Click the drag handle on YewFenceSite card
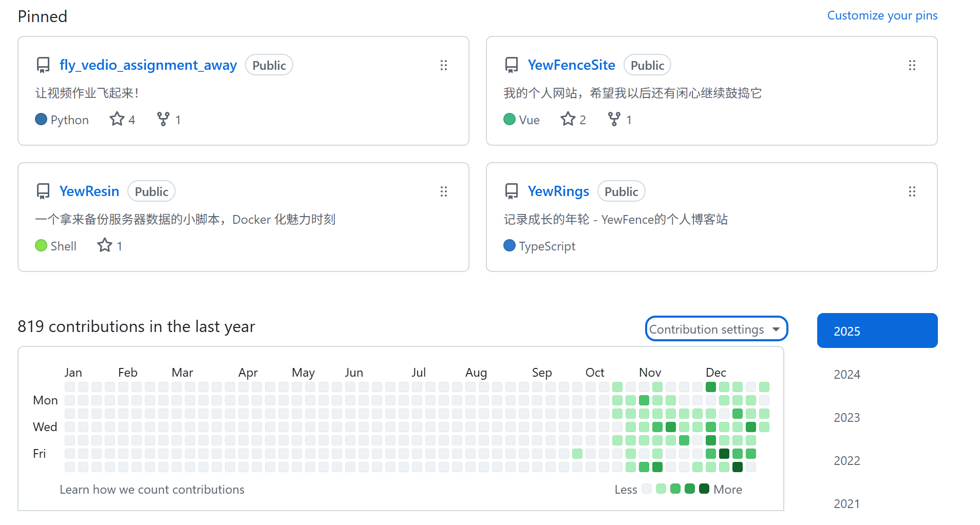This screenshot has width=980, height=525. click(x=912, y=65)
